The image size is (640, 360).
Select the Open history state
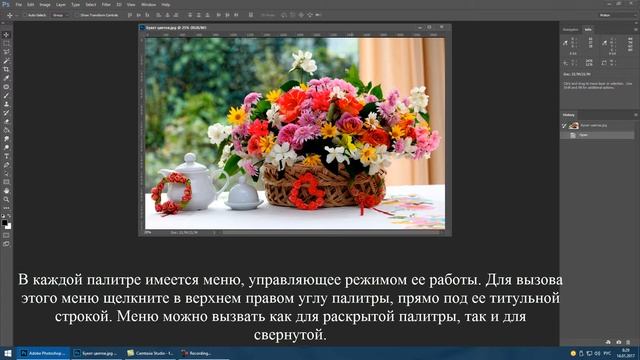[598, 135]
